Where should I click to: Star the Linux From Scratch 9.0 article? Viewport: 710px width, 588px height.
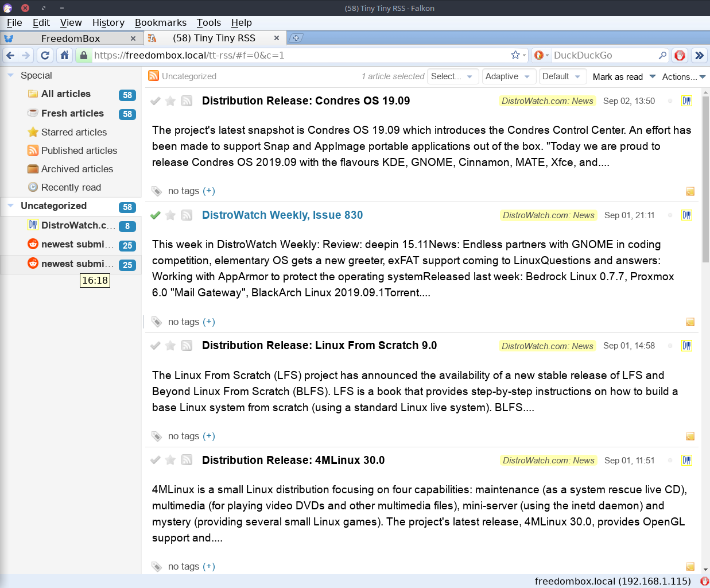coord(170,346)
